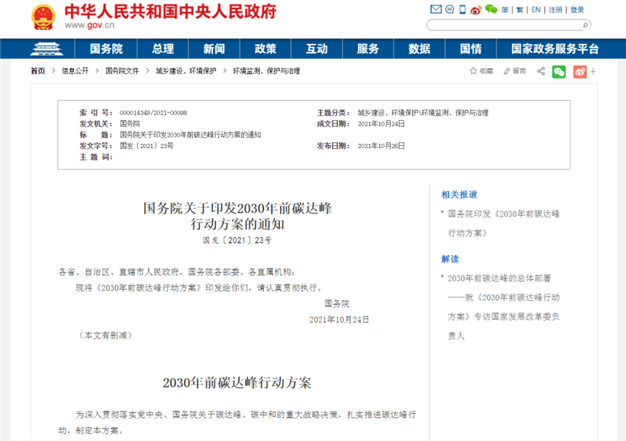This screenshot has width=626, height=441.
Task: Click the 解读 sidebar heading
Action: tap(450, 259)
